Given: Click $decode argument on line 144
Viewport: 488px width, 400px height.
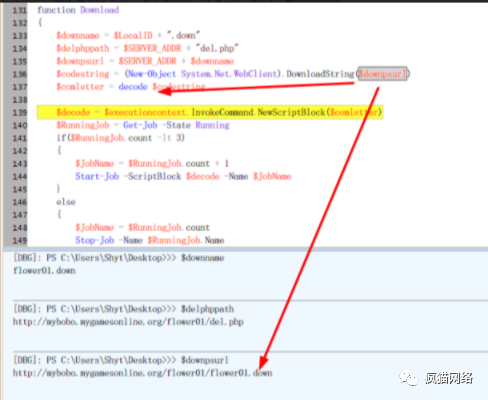Looking at the screenshot, I should [203, 176].
